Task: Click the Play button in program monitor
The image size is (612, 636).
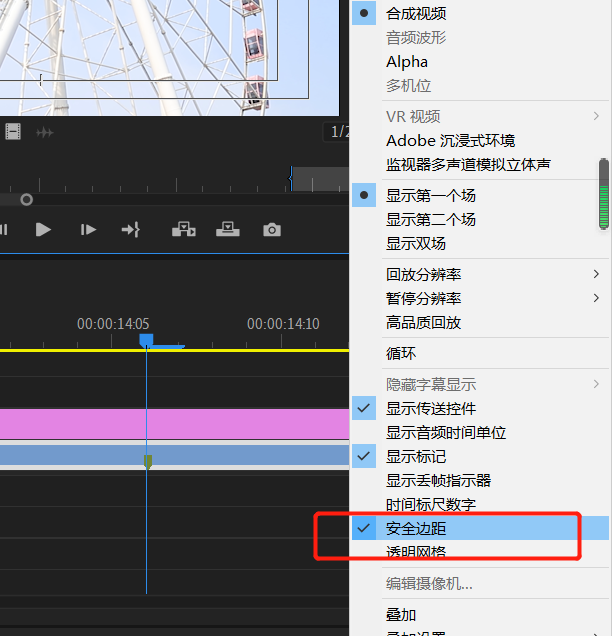Action: [x=43, y=230]
